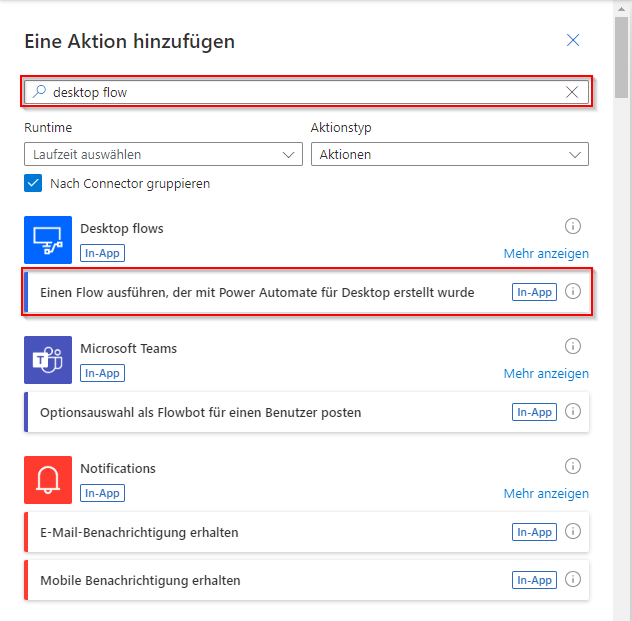Select Optionsauswahl als Flowbot für einen Benutzer posten
The height and width of the screenshot is (621, 632).
pyautogui.click(x=306, y=412)
